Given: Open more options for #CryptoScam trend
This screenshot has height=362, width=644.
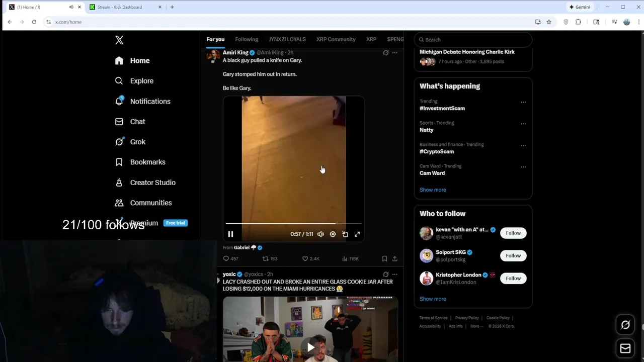Looking at the screenshot, I should 523,145.
